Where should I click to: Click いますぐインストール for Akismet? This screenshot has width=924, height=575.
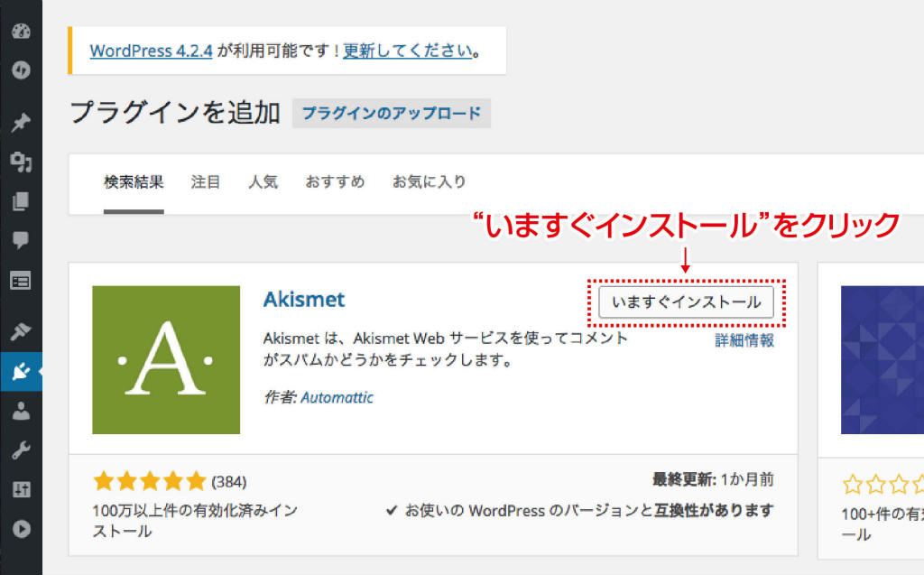(x=686, y=302)
